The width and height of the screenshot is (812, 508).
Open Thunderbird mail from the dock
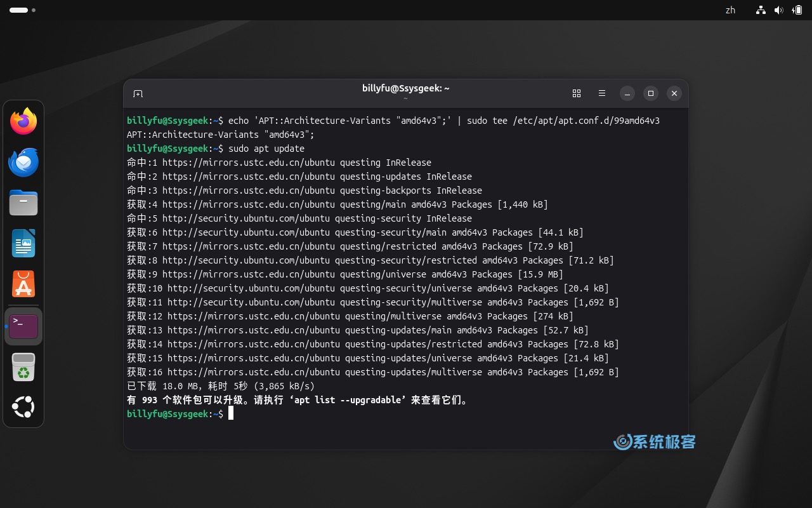coord(23,162)
